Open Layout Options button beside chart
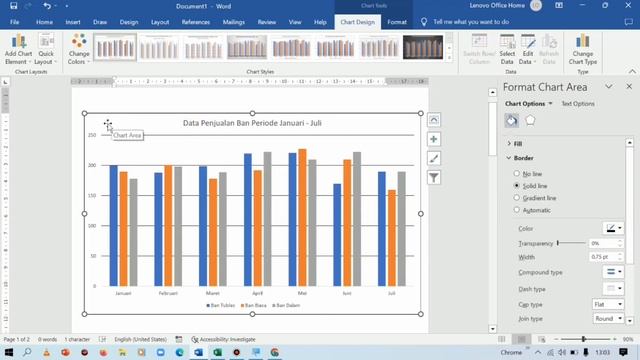This screenshot has height=360, width=640. [433, 120]
